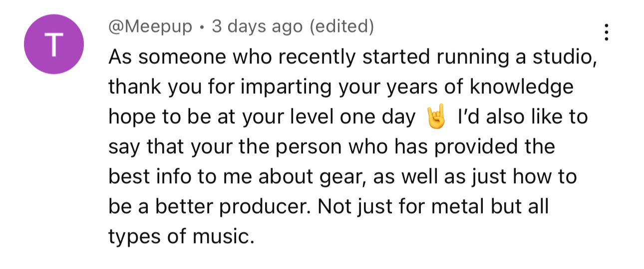The image size is (644, 269).
Task: Click the word "recently" in the first line
Action: 317,57
